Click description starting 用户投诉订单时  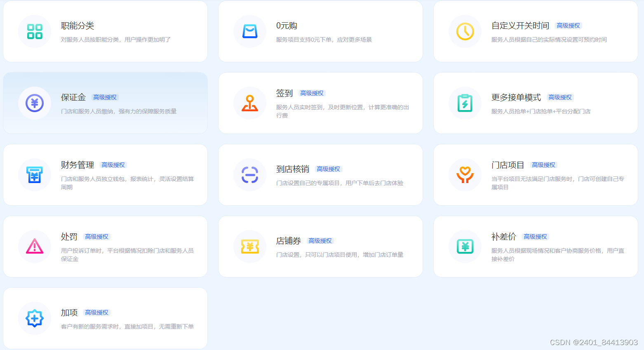127,255
